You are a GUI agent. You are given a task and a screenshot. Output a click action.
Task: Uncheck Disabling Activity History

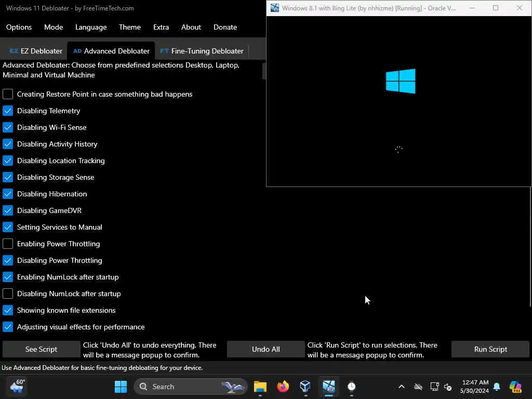click(x=8, y=144)
